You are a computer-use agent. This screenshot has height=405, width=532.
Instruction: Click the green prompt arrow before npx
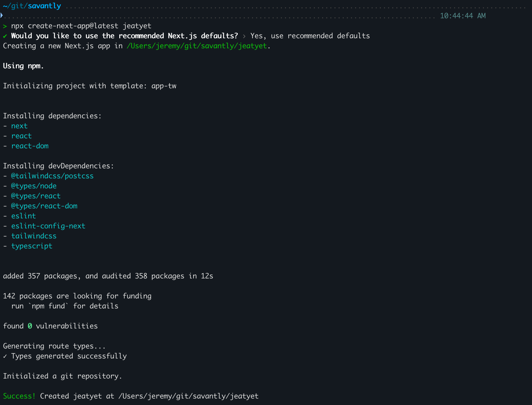coord(5,26)
